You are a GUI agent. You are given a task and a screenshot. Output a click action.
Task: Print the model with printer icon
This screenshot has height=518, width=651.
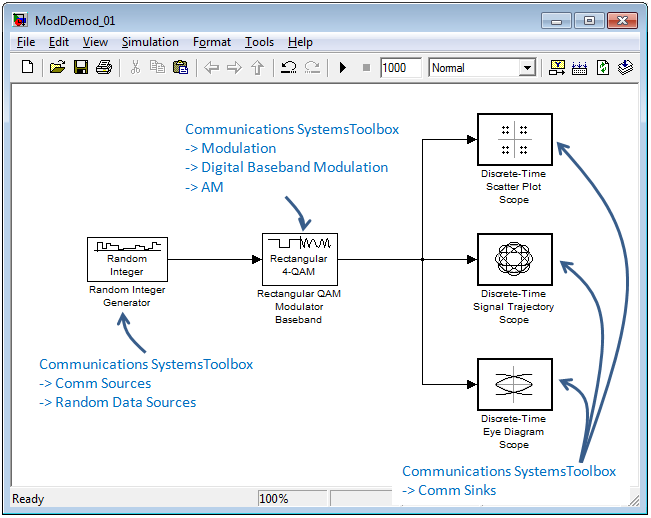(x=104, y=67)
